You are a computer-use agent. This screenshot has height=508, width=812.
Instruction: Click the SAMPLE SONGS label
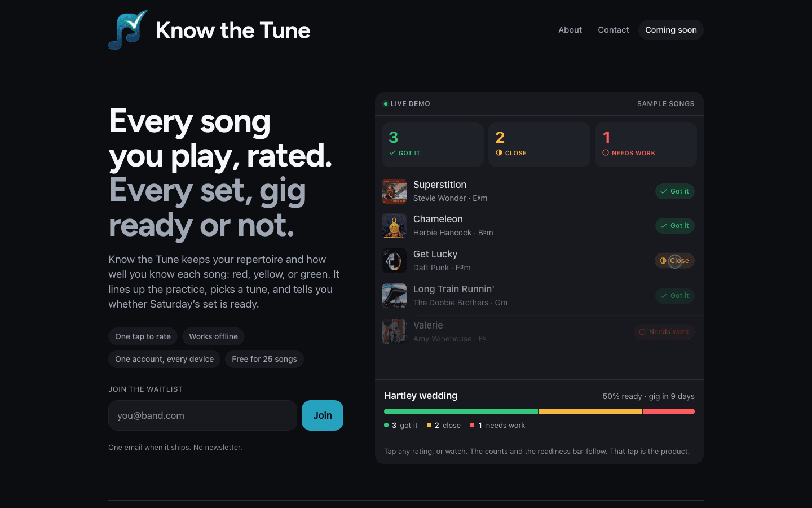point(666,104)
